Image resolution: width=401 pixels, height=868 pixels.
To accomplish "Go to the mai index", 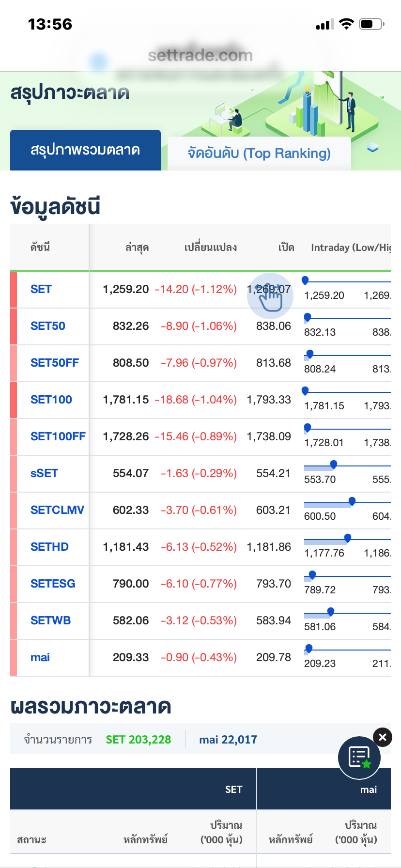I will click(x=40, y=657).
